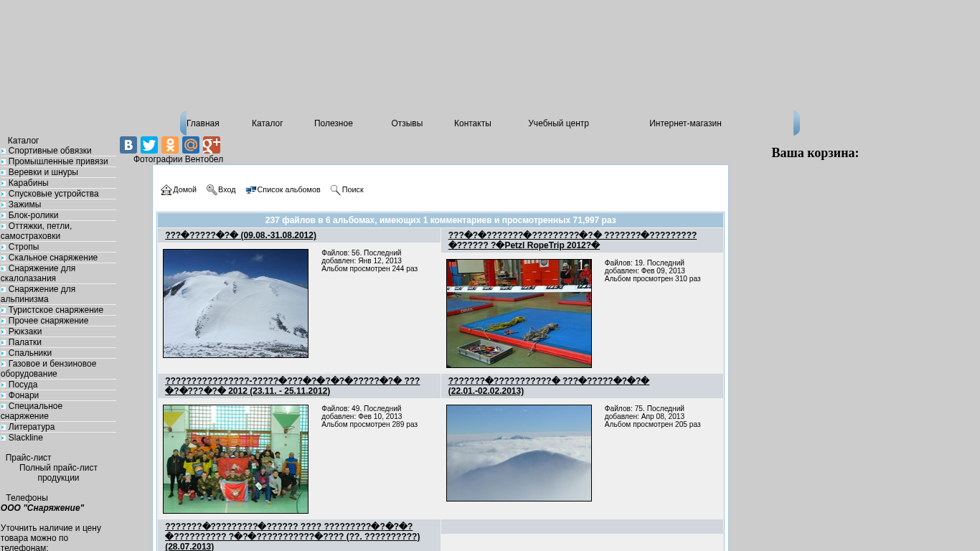Select the Карабины category
The width and height of the screenshot is (980, 551).
pos(29,183)
